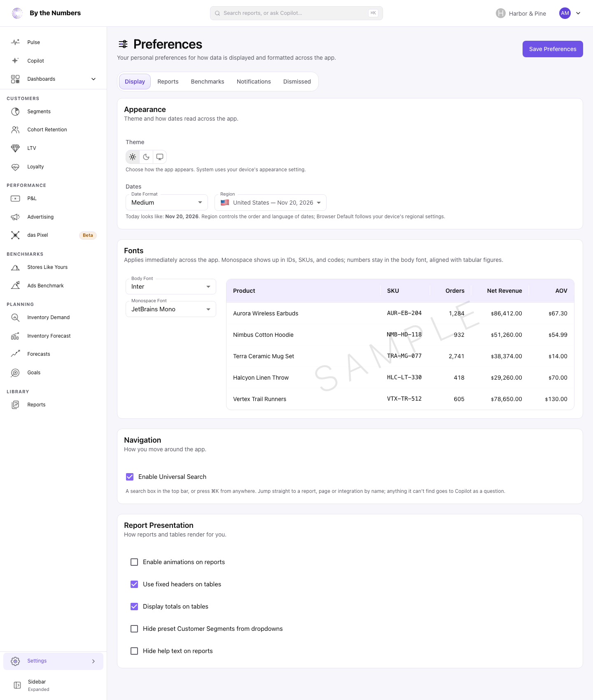This screenshot has width=593, height=700.
Task: Switch to the Benchmarks tab
Action: (208, 82)
